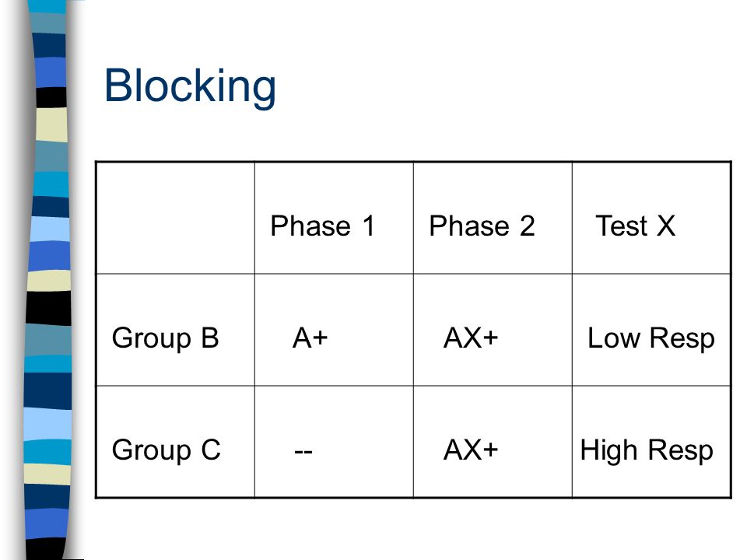Click the cream stripe near the table bottom

pyautogui.click(x=47, y=474)
